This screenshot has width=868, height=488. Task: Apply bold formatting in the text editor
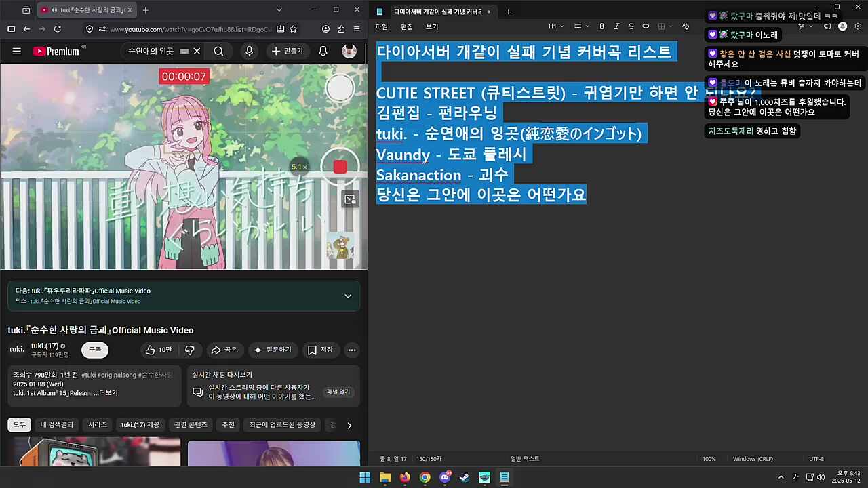601,26
